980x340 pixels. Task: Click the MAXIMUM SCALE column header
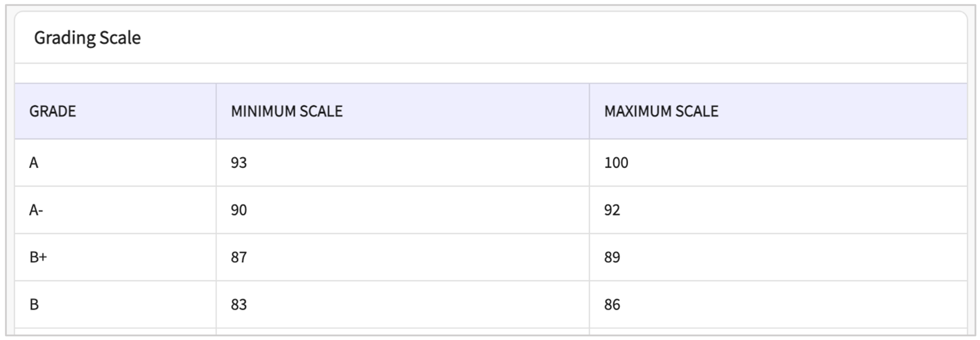tap(661, 111)
